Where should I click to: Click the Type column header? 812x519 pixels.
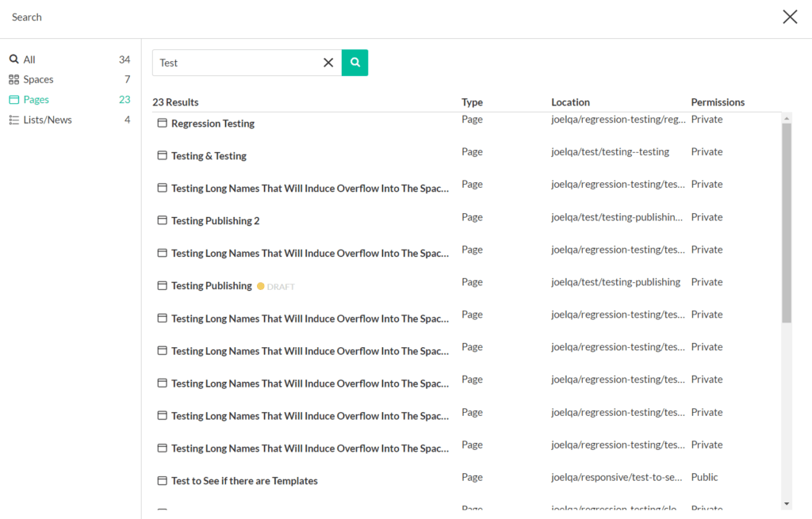coord(473,102)
